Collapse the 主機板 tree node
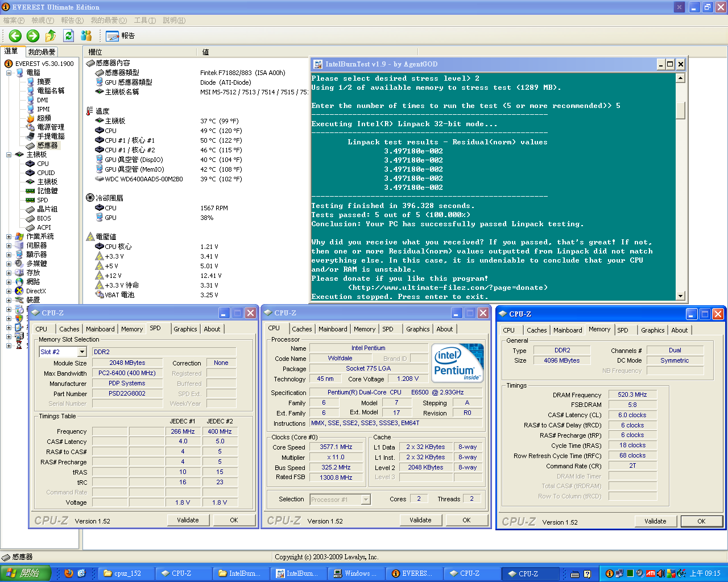The width and height of the screenshot is (728, 582). pos(9,155)
